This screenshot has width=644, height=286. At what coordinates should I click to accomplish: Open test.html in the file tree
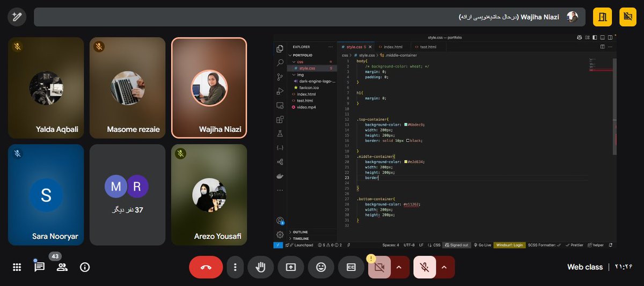click(x=312, y=100)
